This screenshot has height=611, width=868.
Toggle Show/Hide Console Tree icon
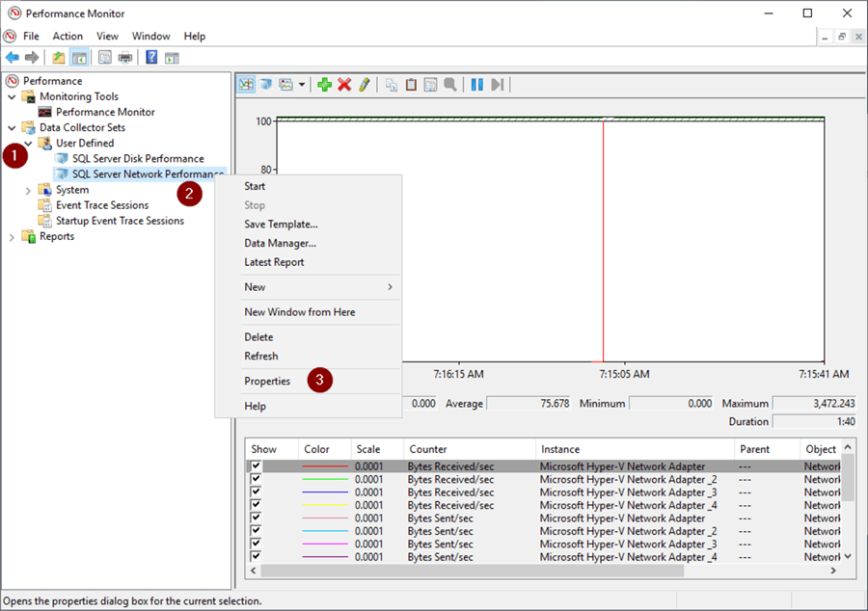(x=79, y=57)
